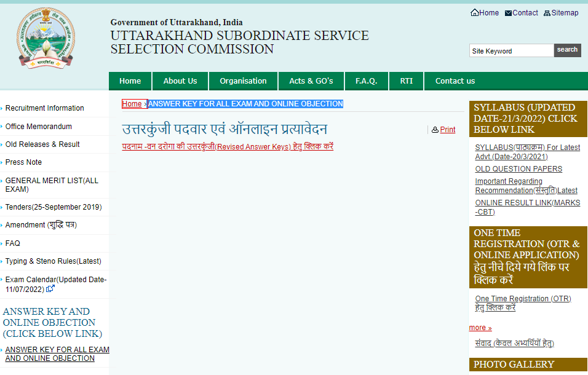Go to Home via the header link
Image resolution: width=588 pixels, height=375 pixels.
pos(489,13)
